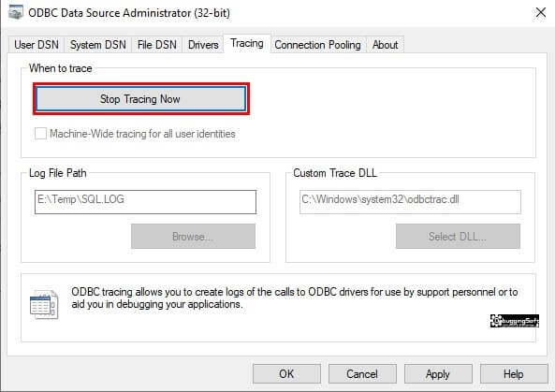The image size is (555, 392).
Task: Click Stop Tracing Now button
Action: 141,99
